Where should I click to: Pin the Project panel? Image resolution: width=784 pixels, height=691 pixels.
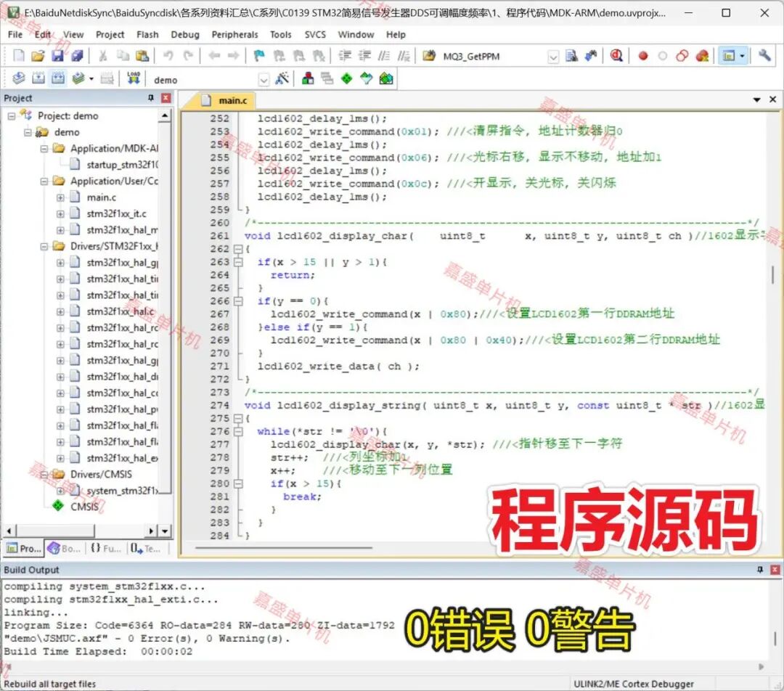(151, 98)
